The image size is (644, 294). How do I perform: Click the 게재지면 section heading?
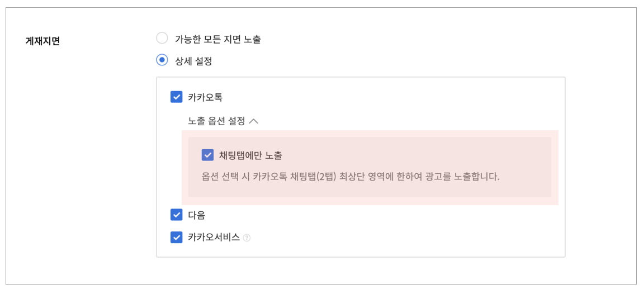[42, 41]
